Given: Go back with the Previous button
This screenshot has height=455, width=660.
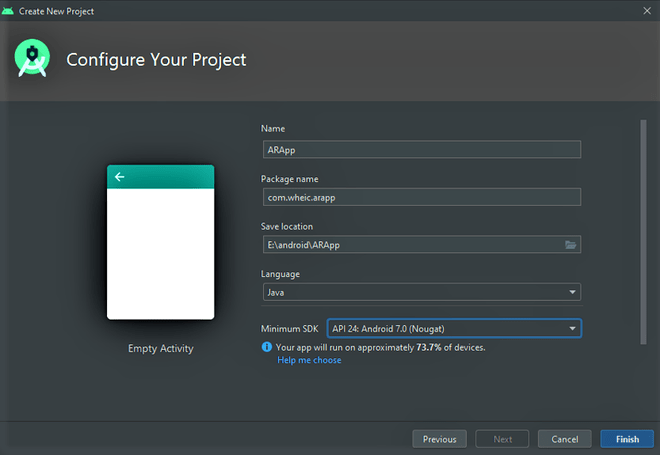Looking at the screenshot, I should click(439, 439).
